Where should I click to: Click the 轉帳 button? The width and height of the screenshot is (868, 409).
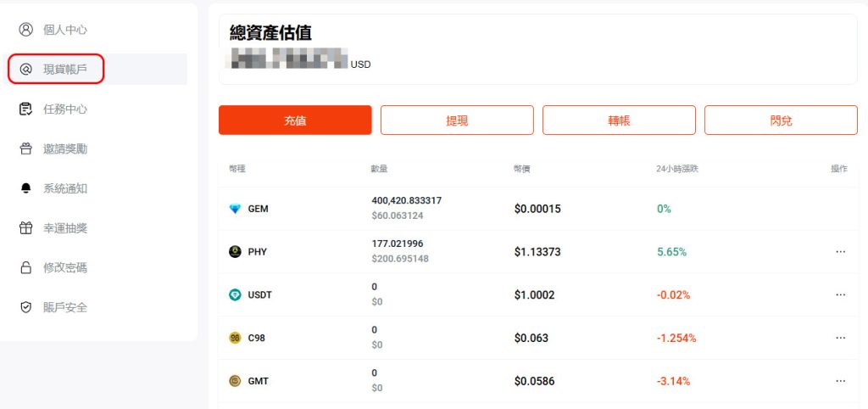(x=619, y=120)
